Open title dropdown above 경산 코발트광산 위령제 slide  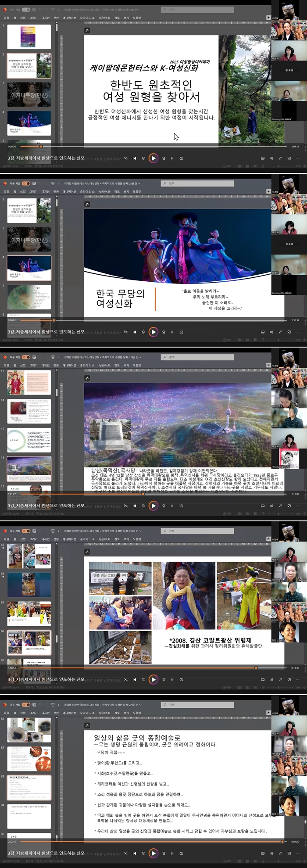coord(139,531)
